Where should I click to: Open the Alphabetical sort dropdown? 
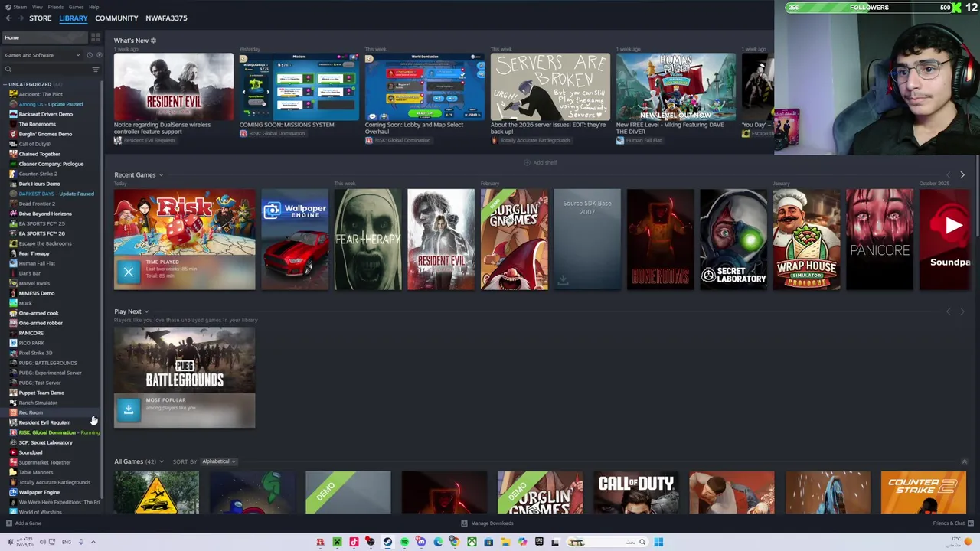pos(219,461)
